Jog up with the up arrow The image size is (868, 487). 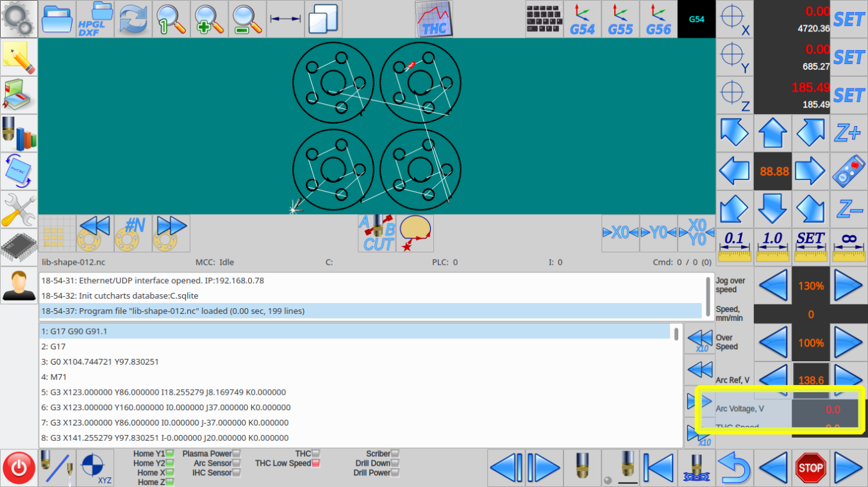click(x=772, y=133)
